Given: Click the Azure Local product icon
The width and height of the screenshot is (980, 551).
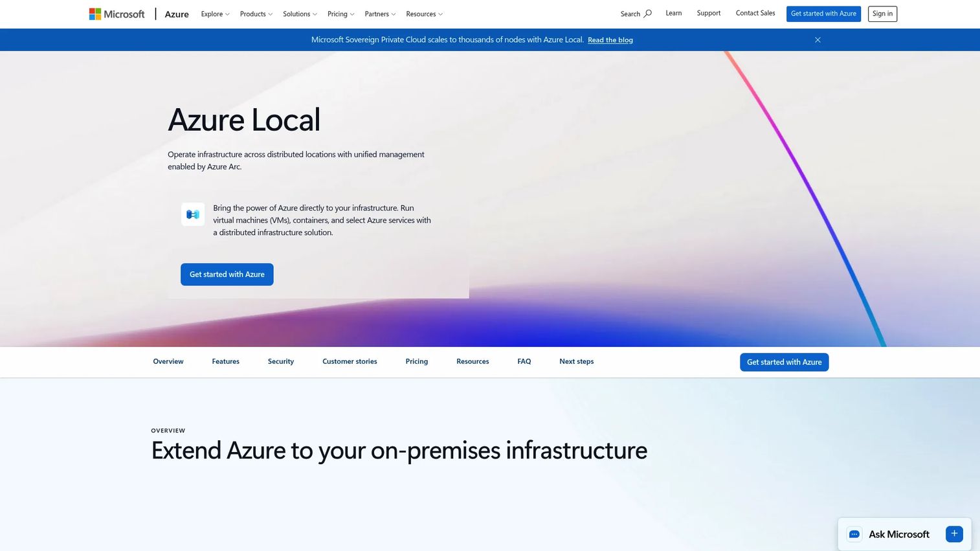Looking at the screenshot, I should tap(193, 214).
